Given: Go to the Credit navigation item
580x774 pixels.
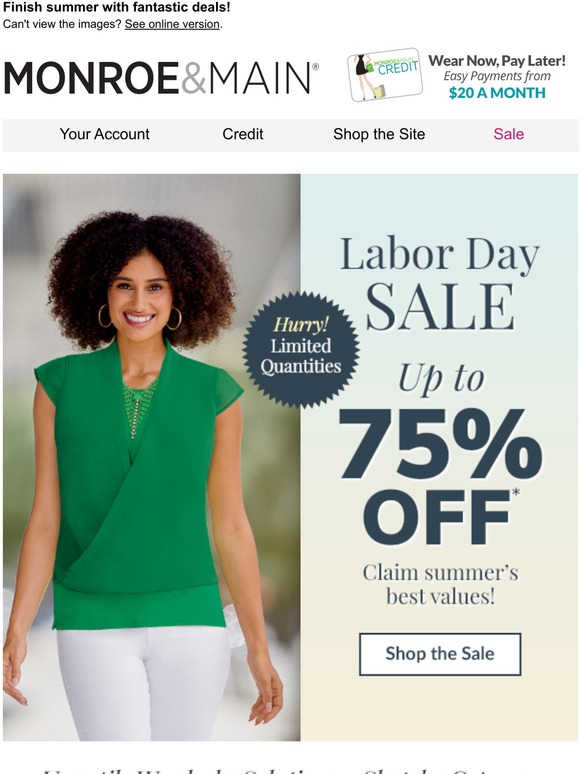Looking at the screenshot, I should [x=242, y=134].
